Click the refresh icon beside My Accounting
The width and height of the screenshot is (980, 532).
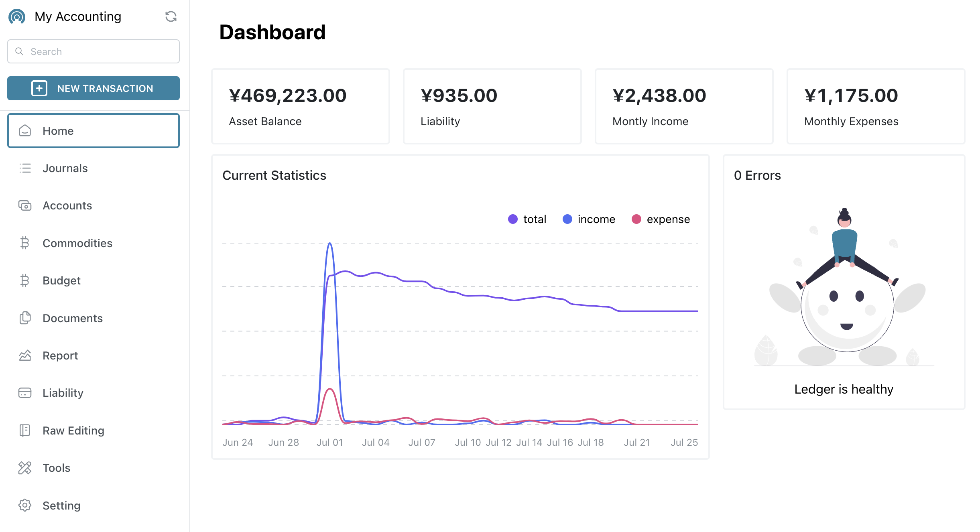click(171, 16)
